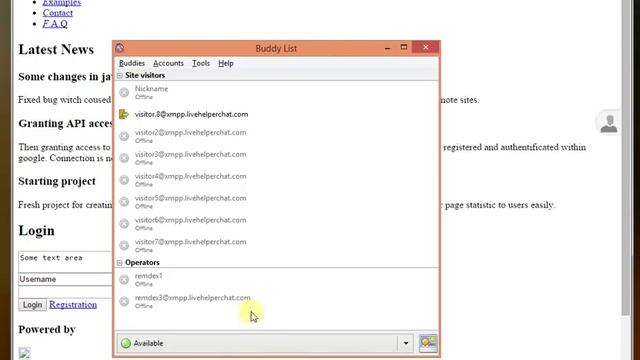
Task: Click the Starting project heading
Action: (x=57, y=181)
